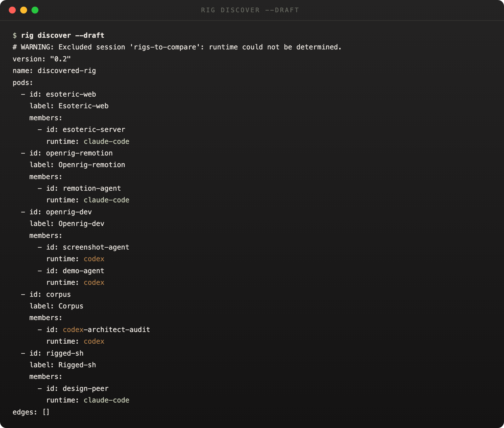Click the window title 'RIG DISCOVER --DRAFT'
Screen dimensions: 504x428
coord(250,10)
